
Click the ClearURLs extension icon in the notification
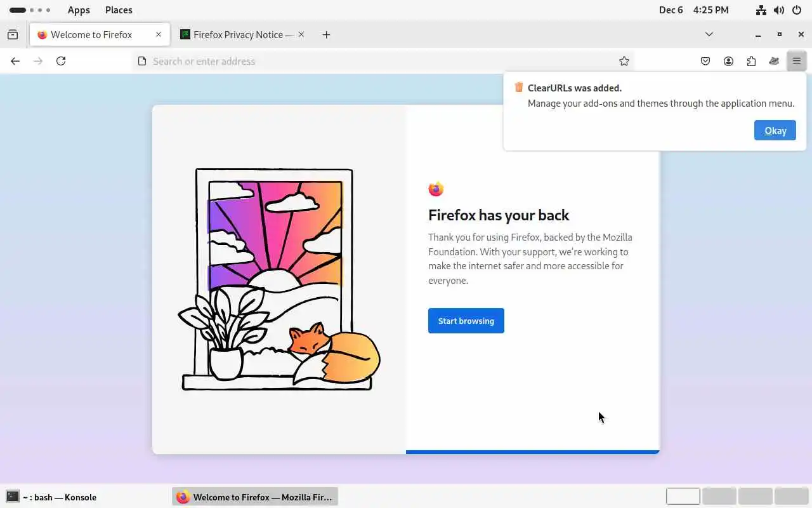(x=519, y=87)
